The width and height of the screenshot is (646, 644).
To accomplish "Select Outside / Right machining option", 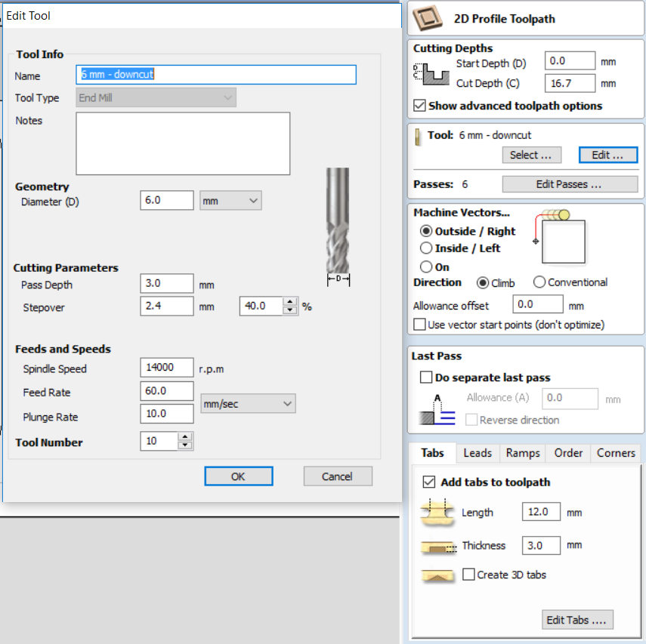I will pyautogui.click(x=426, y=231).
